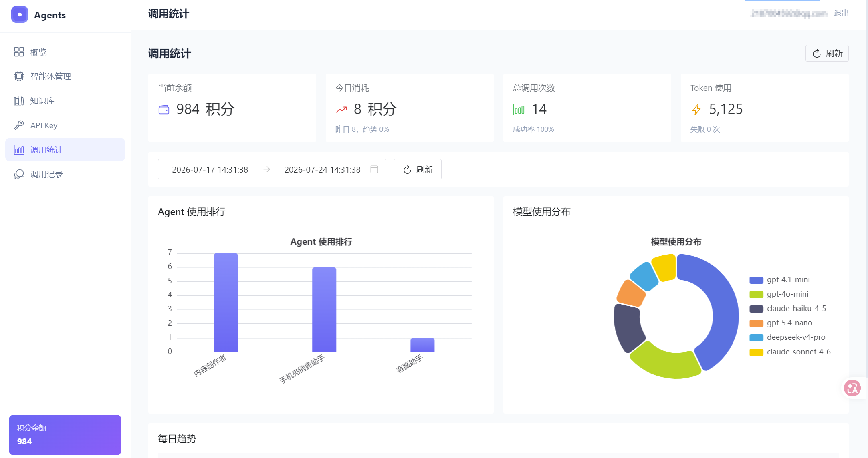Open 智能体管理 in the sidebar
This screenshot has height=458, width=868.
[x=65, y=76]
